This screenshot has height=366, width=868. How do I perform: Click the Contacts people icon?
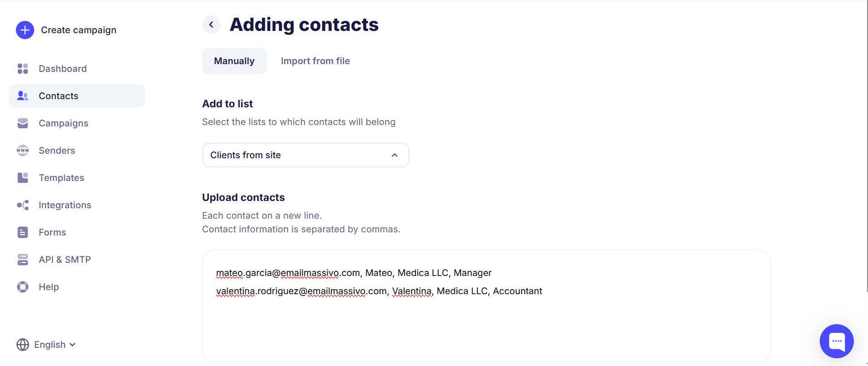pyautogui.click(x=23, y=96)
